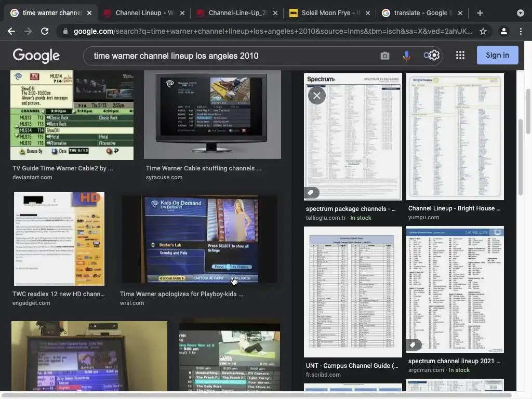The width and height of the screenshot is (532, 399).
Task: Click the tellioglu.com.tr source text
Action: point(326,218)
